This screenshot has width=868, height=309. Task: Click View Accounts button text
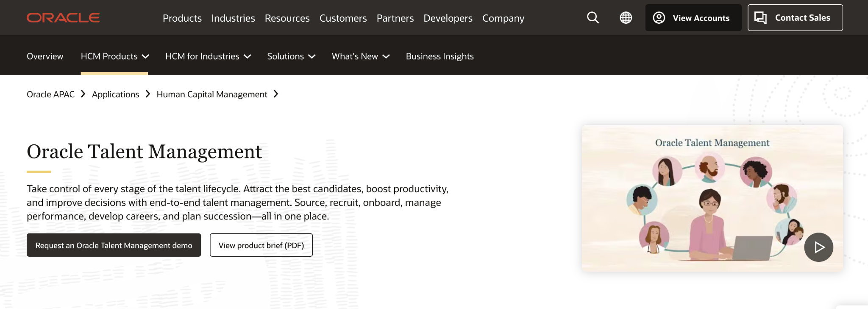(701, 18)
